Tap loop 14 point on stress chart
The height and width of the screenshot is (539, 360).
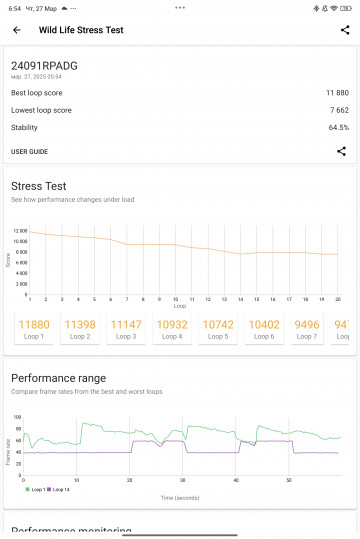coord(240,254)
